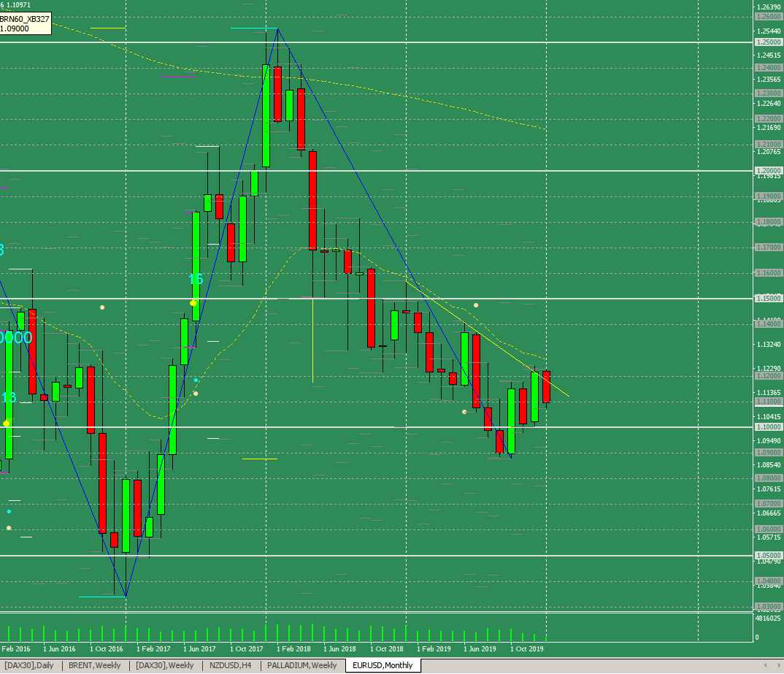Click the 1.08540 axis price value

(769, 465)
